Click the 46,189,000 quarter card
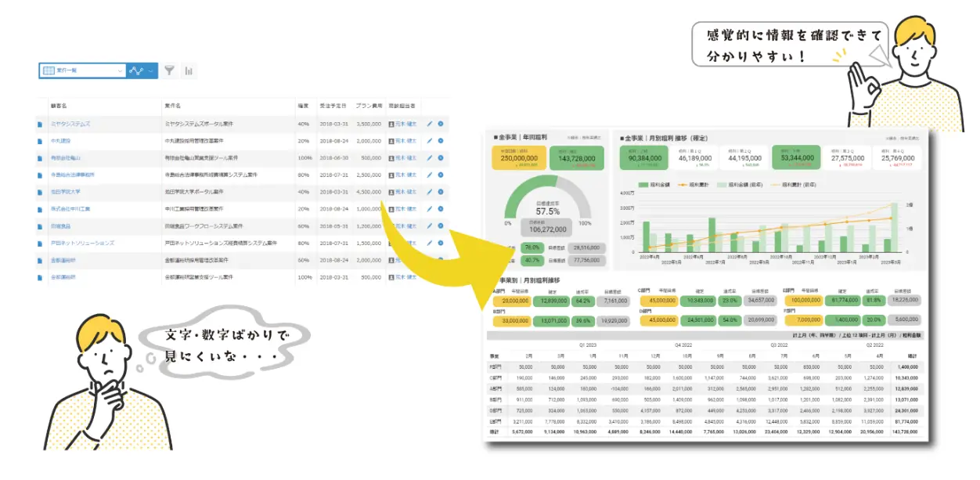 (694, 158)
